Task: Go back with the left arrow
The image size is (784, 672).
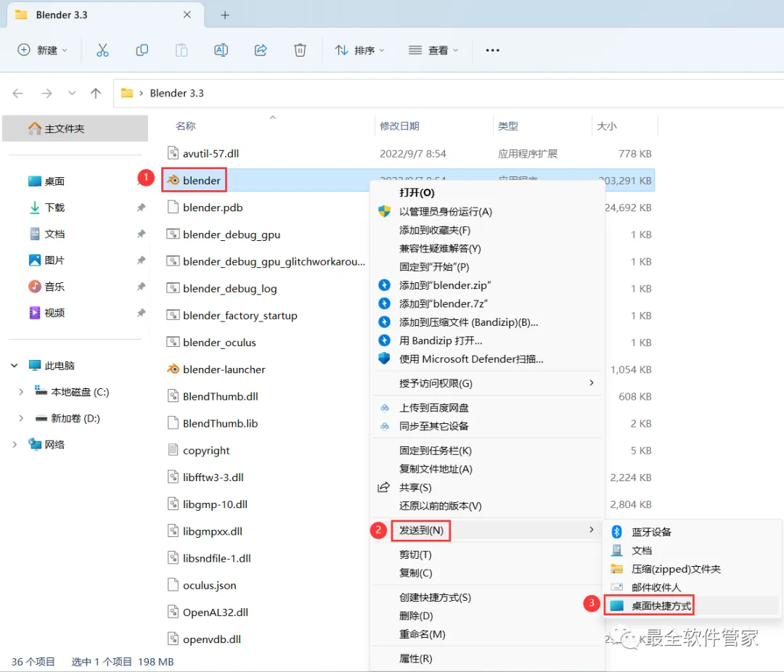Action: [18, 93]
